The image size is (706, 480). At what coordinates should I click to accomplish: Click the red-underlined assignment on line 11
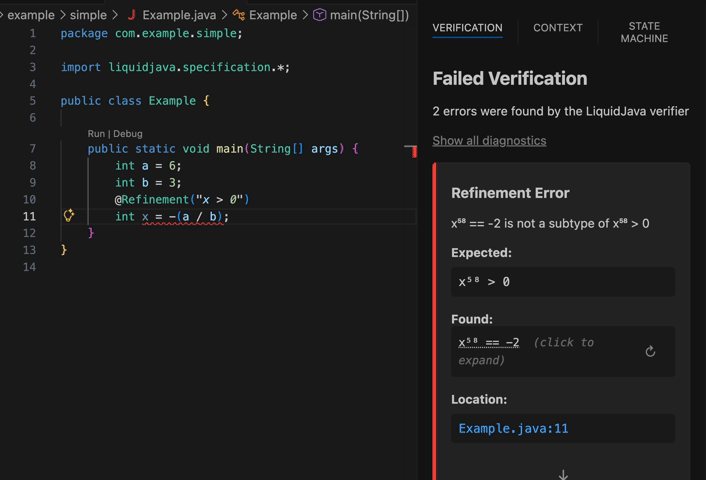[184, 217]
